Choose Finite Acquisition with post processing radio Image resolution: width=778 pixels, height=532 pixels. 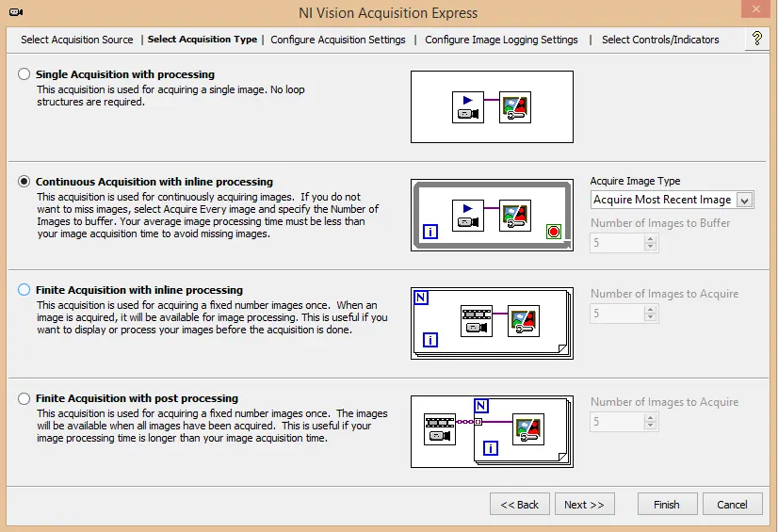coord(24,398)
